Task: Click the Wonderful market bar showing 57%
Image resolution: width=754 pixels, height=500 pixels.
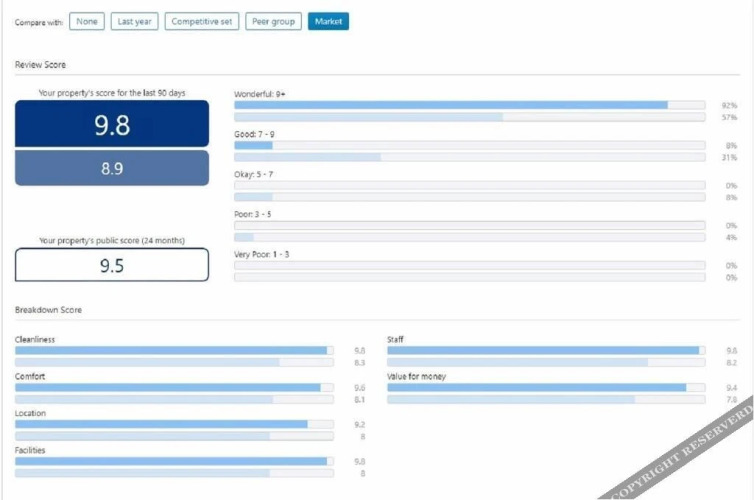Action: pos(469,117)
